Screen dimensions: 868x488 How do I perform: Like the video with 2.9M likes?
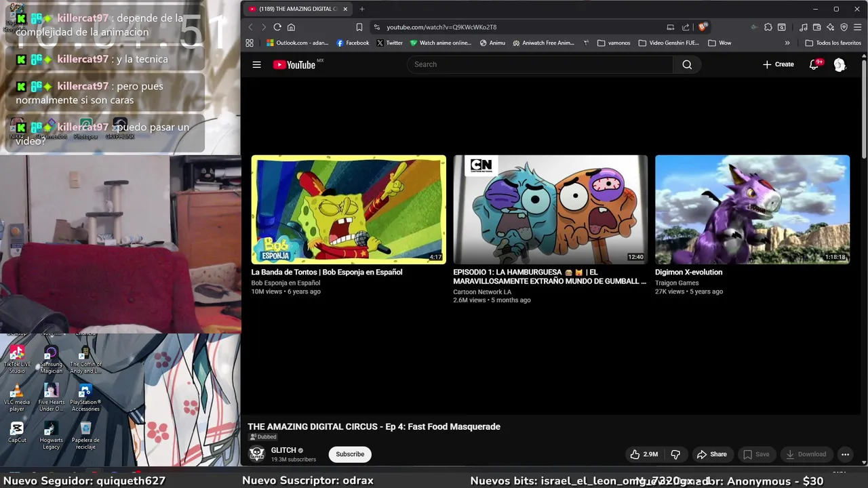644,454
